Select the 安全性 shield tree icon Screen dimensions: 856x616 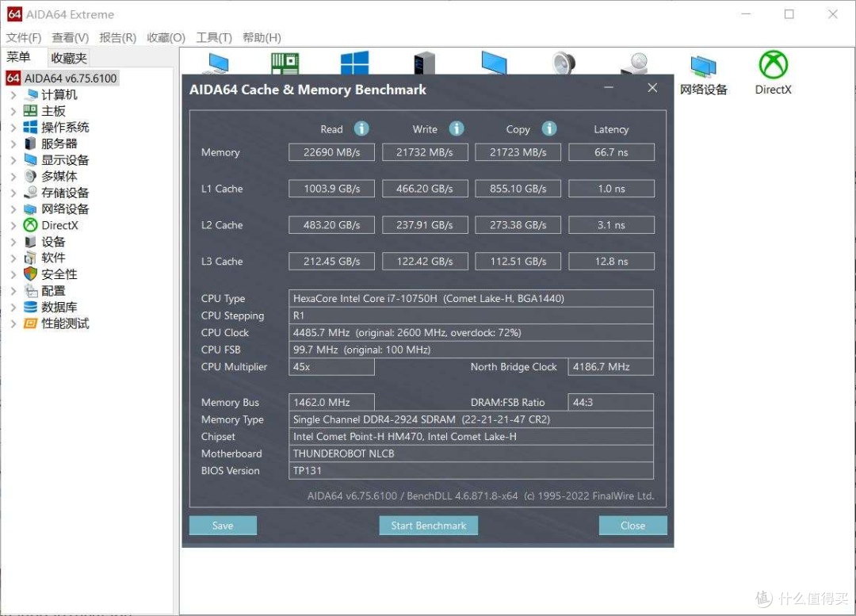31,274
